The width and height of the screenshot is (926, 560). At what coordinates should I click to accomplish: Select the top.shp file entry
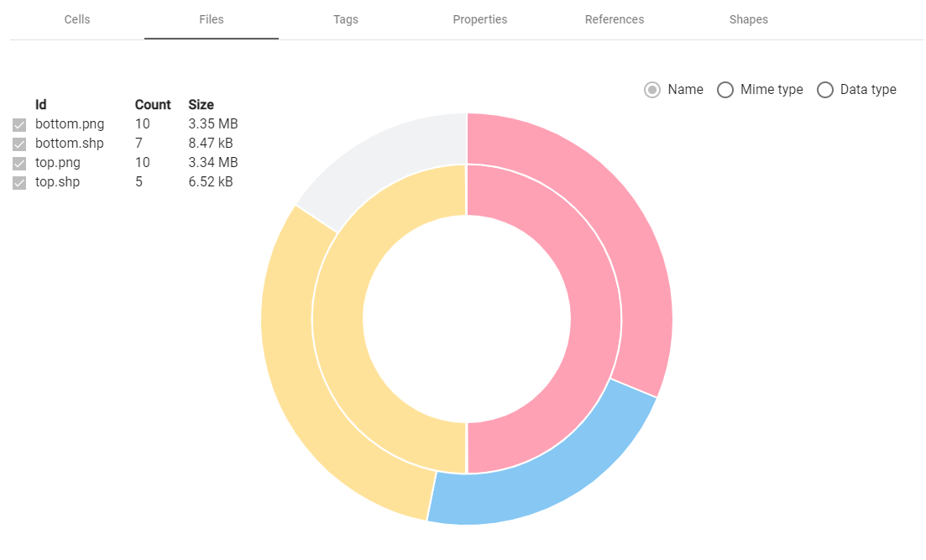55,181
